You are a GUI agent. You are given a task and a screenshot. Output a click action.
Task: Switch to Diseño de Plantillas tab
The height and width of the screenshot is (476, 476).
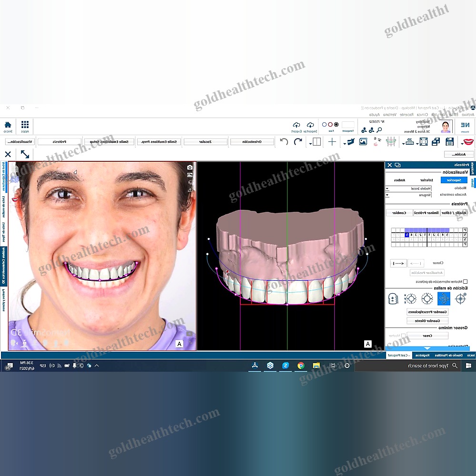point(449,355)
